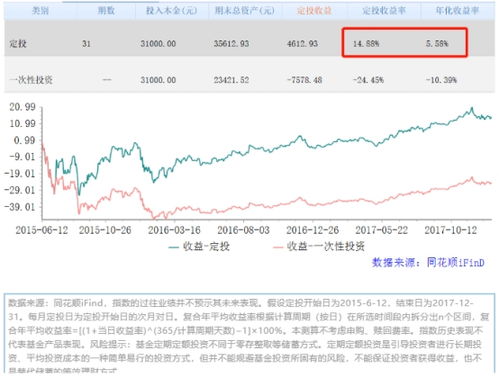499x378 pixels.
Task: Click the disclaimer text starting with 数据来源
Action: coord(249,335)
